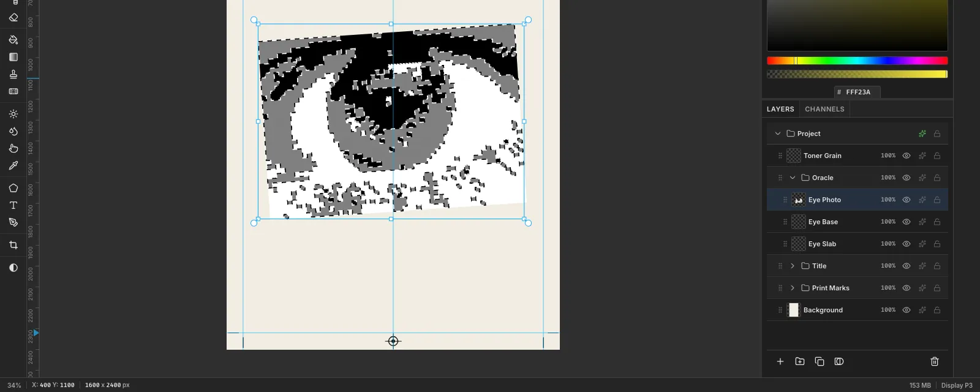The width and height of the screenshot is (980, 392).
Task: Select the Clone Stamp tool
Action: point(13,74)
